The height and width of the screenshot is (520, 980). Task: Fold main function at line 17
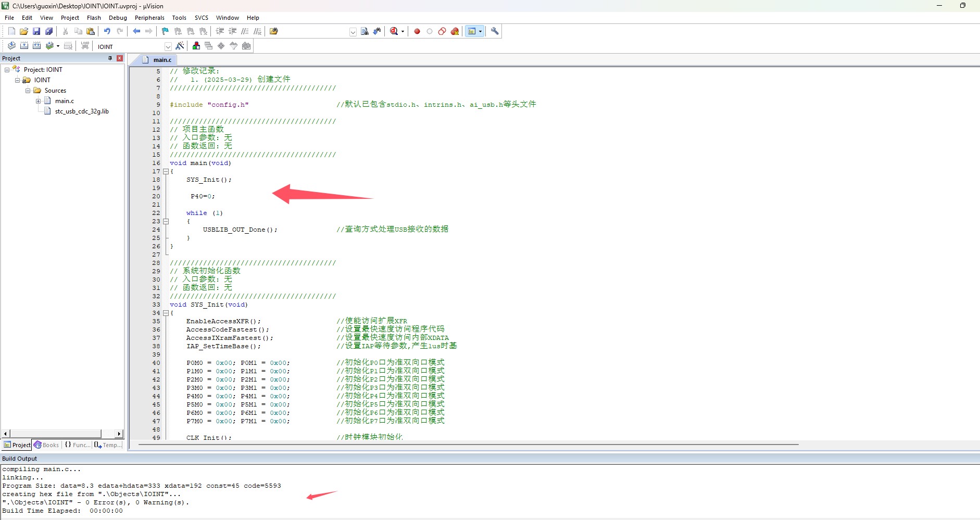(166, 171)
